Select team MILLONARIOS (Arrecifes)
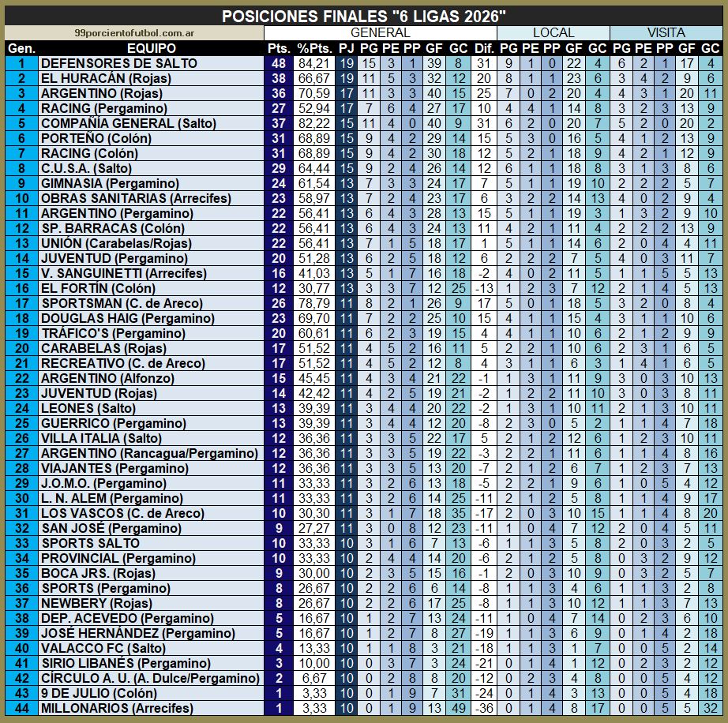 [x=117, y=709]
